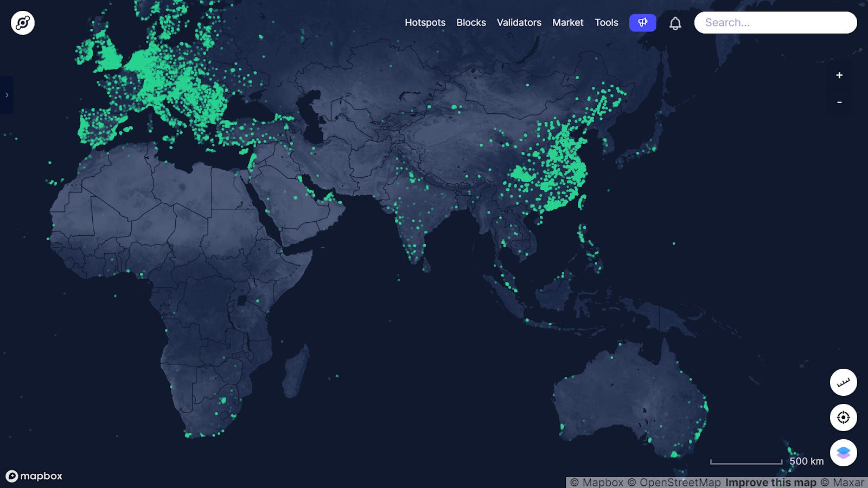Click the Helium Explorer logo

(23, 23)
